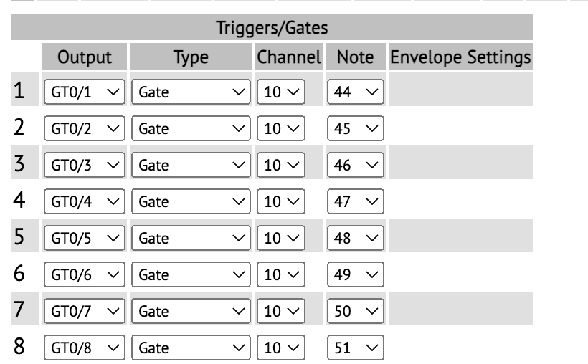This screenshot has width=588, height=364.
Task: Open the GT0/7 output dropdown
Action: click(85, 312)
